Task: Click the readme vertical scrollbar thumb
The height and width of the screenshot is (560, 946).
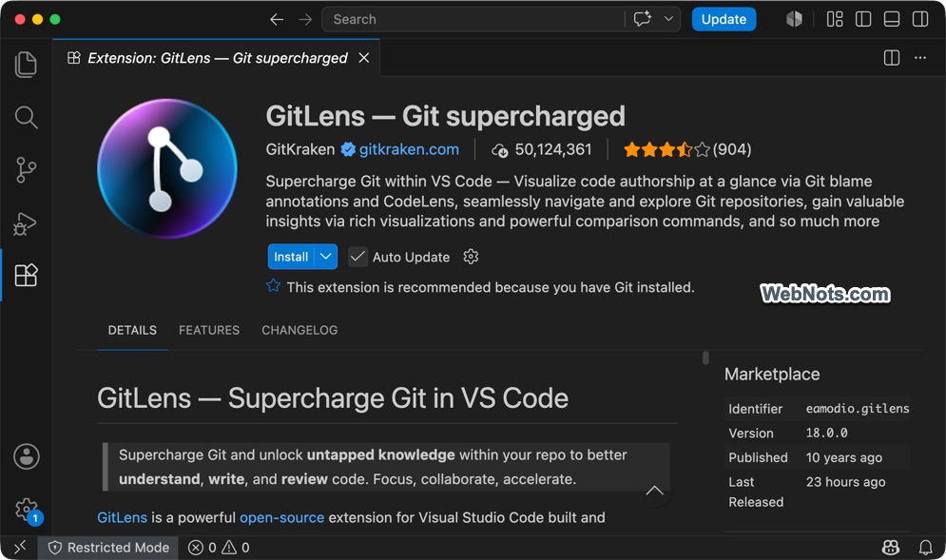Action: [x=705, y=357]
